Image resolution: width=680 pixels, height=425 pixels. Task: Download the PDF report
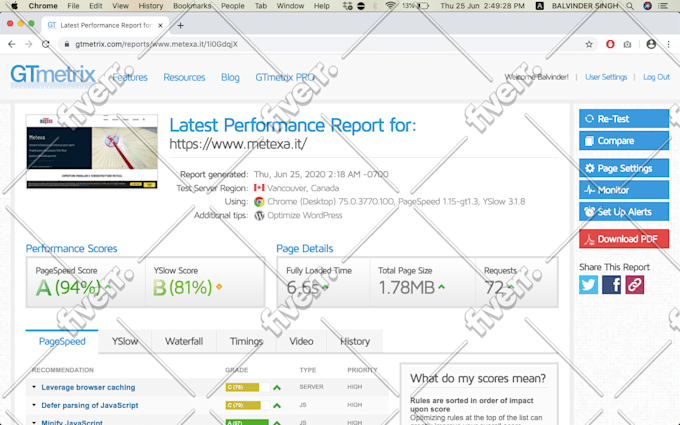624,239
